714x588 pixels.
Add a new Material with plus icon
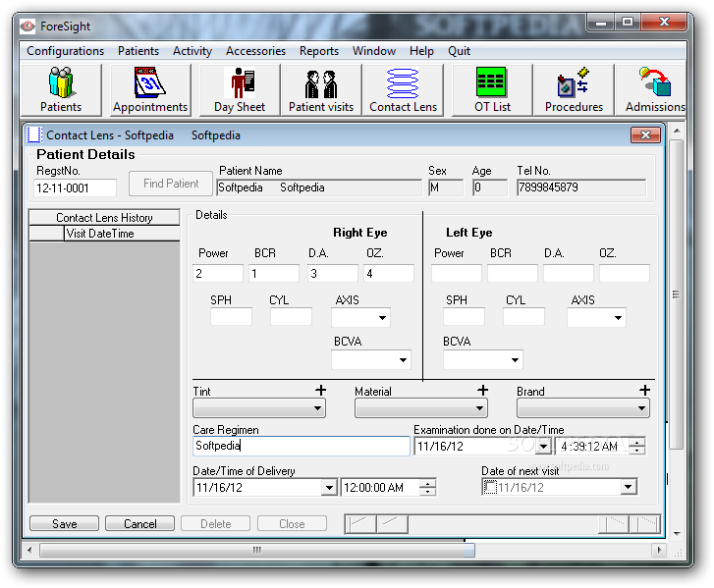tap(482, 390)
